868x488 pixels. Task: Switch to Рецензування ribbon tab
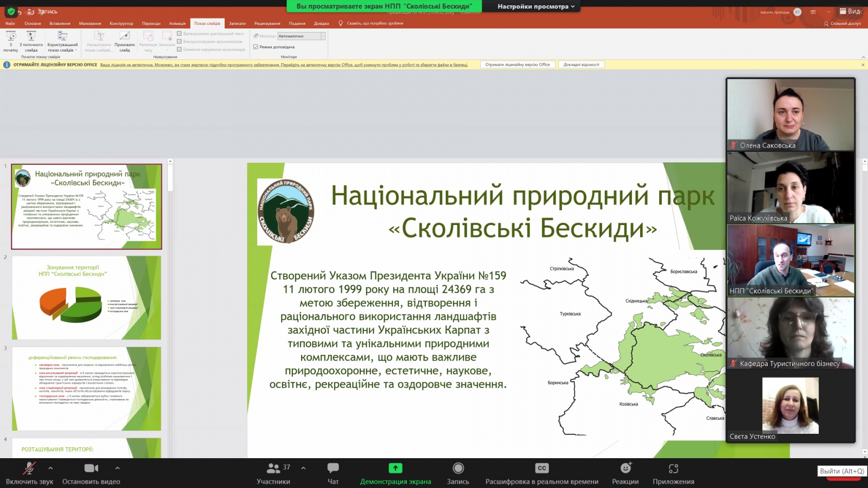[267, 23]
